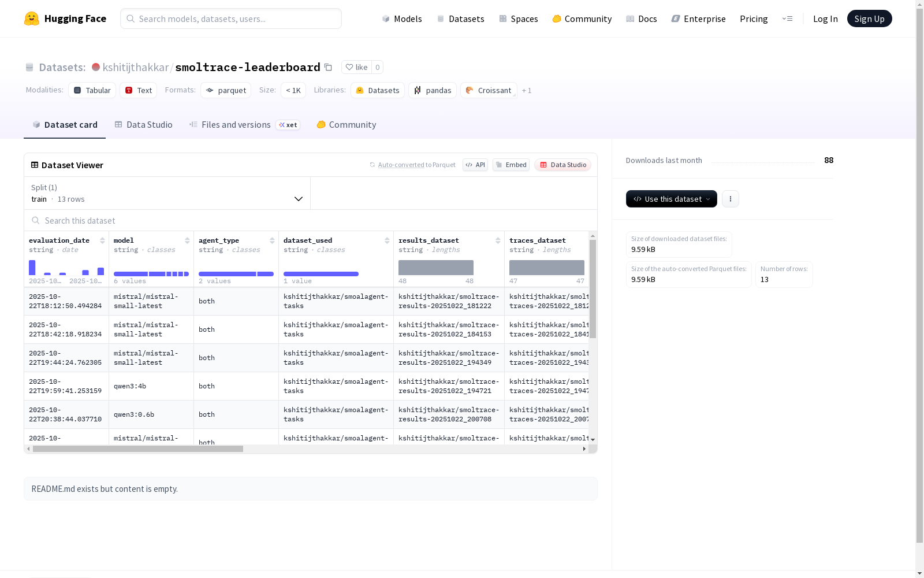The image size is (924, 578).
Task: Open the navigation overflow menu icon
Action: click(x=787, y=18)
